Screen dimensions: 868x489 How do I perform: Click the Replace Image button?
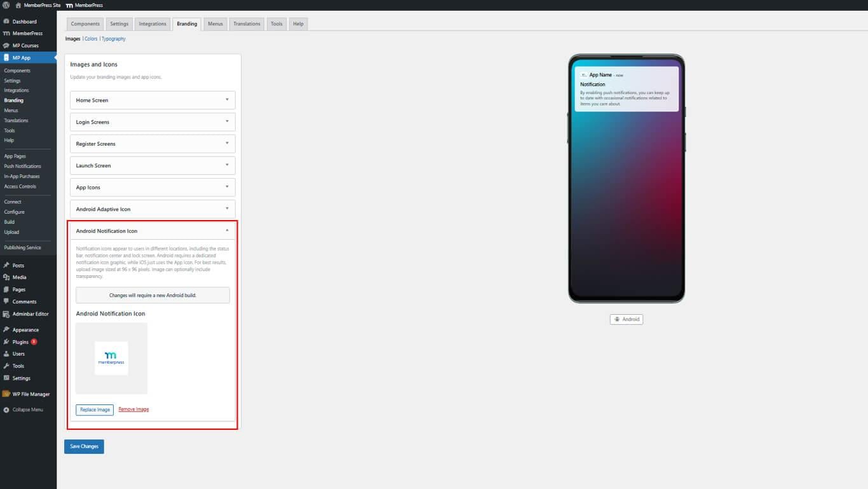(95, 410)
